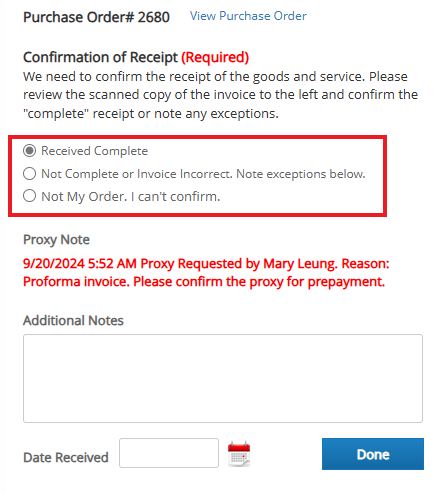Open the calendar date picker icon
The image size is (435, 493).
click(239, 453)
